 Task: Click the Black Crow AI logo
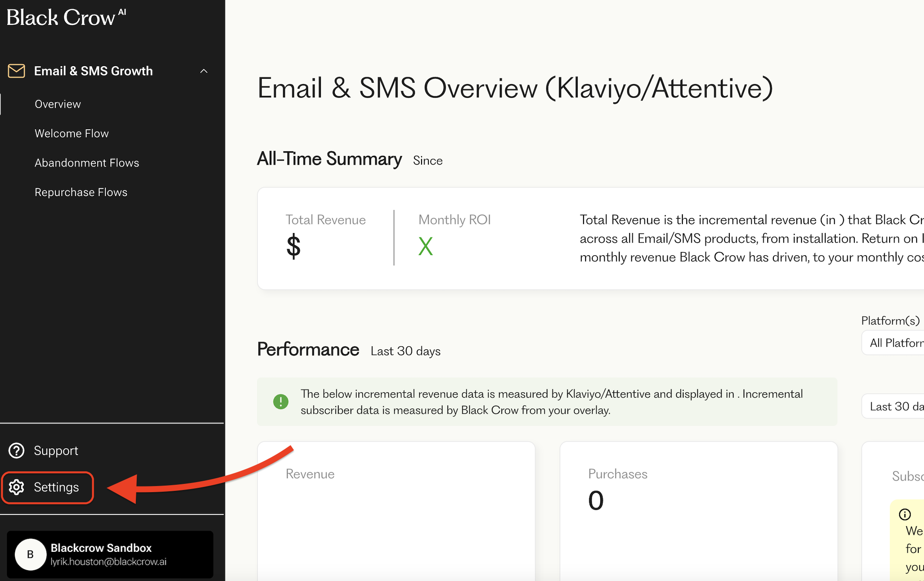(x=64, y=17)
